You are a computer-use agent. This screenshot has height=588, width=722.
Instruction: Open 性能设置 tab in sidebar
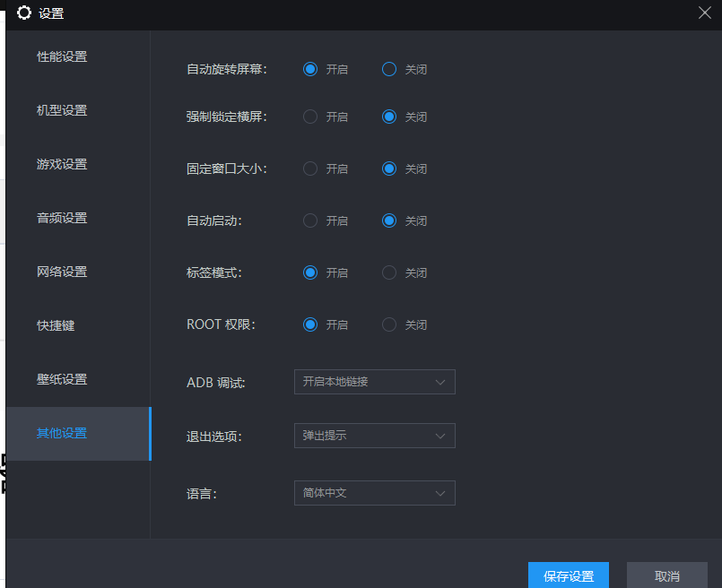click(x=62, y=57)
